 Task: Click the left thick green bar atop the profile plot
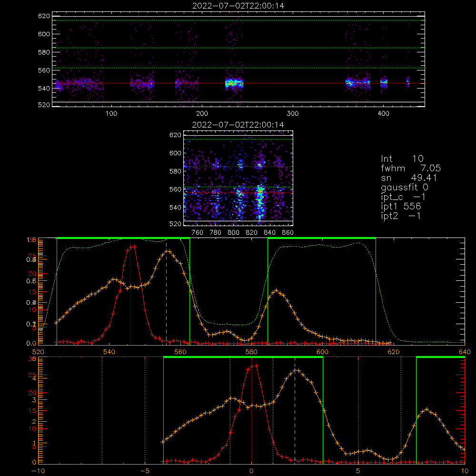tap(123, 238)
